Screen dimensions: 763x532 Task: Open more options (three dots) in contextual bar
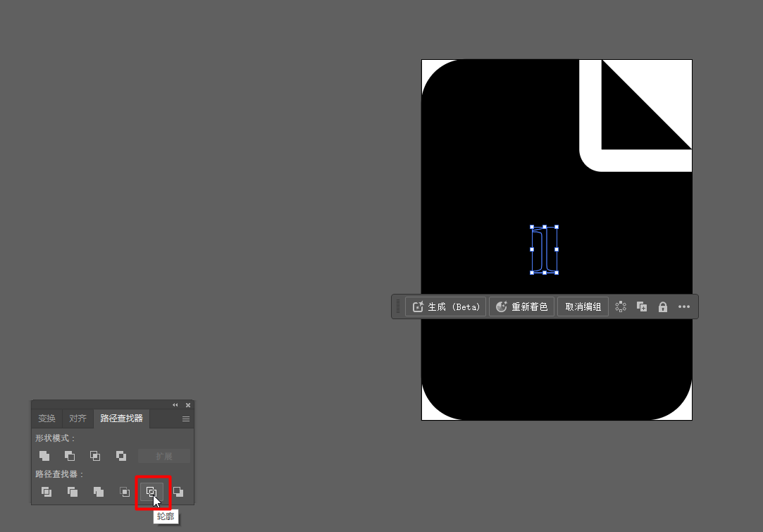pyautogui.click(x=684, y=307)
